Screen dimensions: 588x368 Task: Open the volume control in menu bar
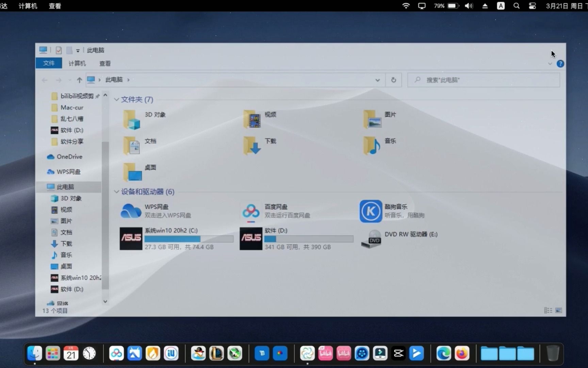click(469, 6)
